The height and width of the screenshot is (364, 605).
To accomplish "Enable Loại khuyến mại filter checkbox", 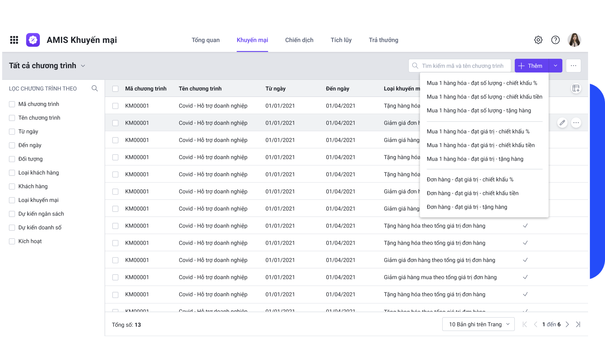I will [x=12, y=200].
